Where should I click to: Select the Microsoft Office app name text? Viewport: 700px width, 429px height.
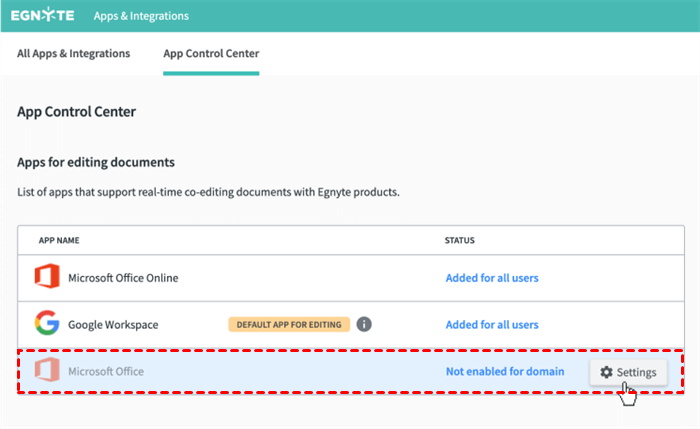coord(106,372)
